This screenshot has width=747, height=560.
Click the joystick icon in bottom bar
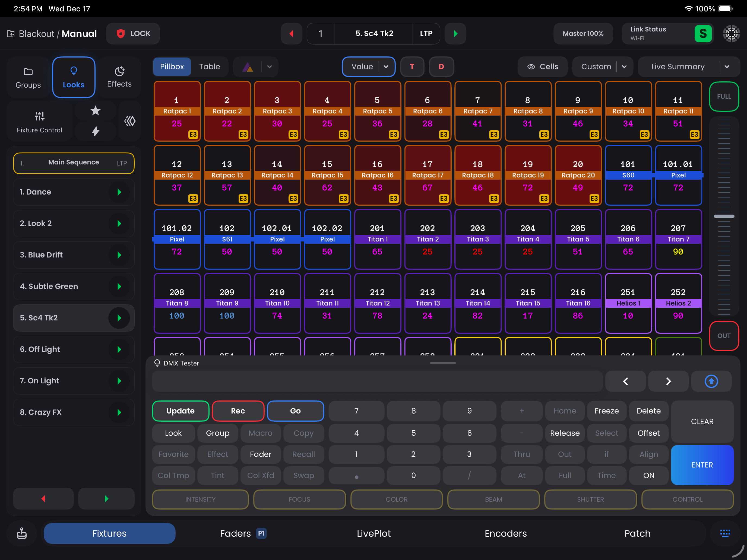(x=22, y=533)
